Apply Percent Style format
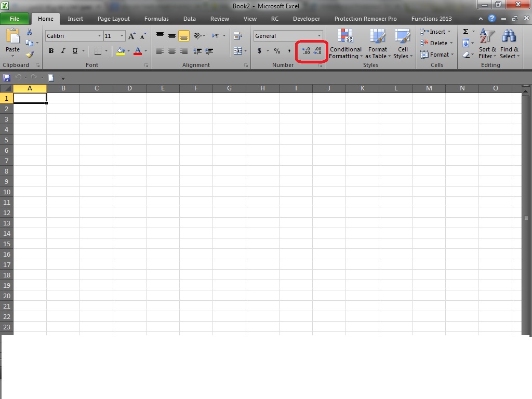532x399 pixels. click(277, 51)
